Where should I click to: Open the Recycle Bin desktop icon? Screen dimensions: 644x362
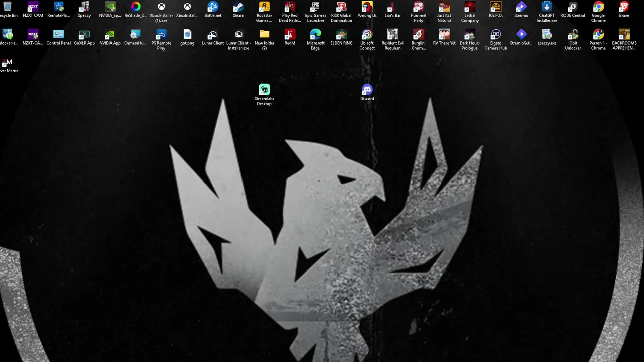tap(7, 7)
